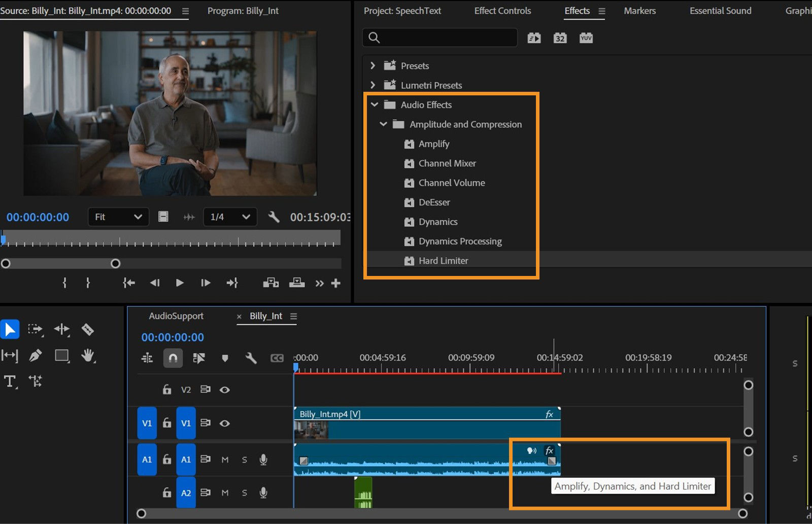This screenshot has width=812, height=524.
Task: Click the Export Frame button
Action: point(297,283)
